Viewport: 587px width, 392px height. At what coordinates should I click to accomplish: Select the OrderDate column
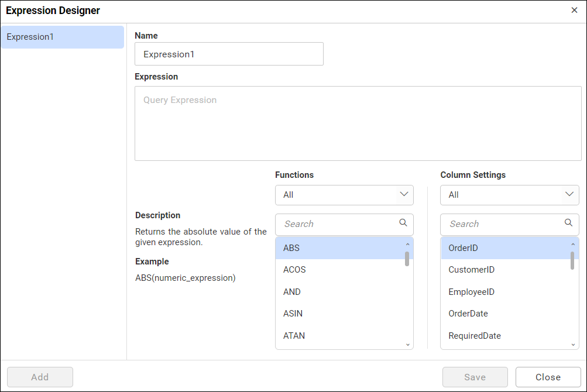pyautogui.click(x=468, y=314)
